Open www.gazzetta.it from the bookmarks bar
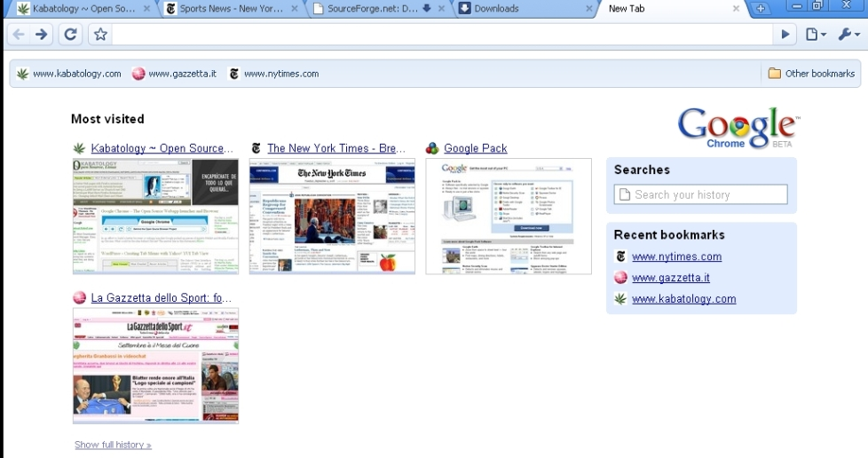868x458 pixels. pos(174,74)
